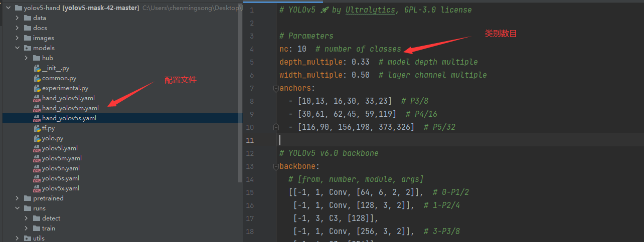Viewport: 644px width, 242px height.
Task: Click the images folder icon
Action: tap(28, 38)
